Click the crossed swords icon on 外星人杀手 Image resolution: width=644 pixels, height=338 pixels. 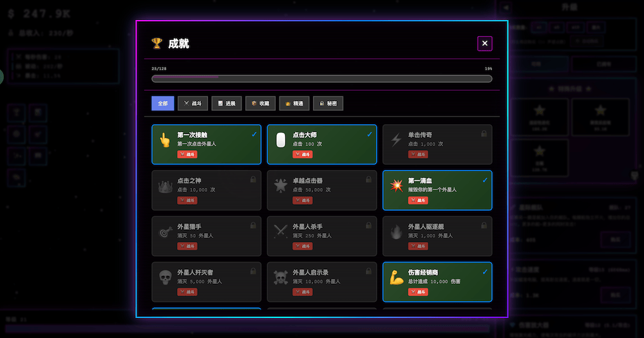pos(280,232)
